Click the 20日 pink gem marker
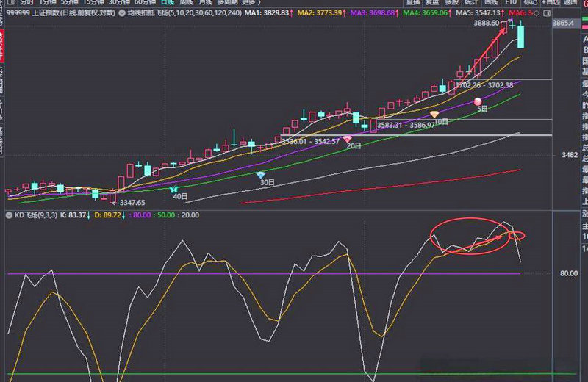 click(348, 138)
